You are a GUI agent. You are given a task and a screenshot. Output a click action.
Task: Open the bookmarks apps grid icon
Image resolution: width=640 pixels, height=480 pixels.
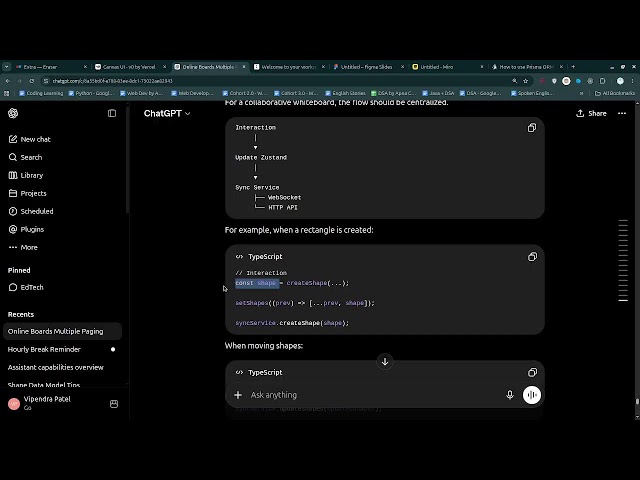(7, 93)
